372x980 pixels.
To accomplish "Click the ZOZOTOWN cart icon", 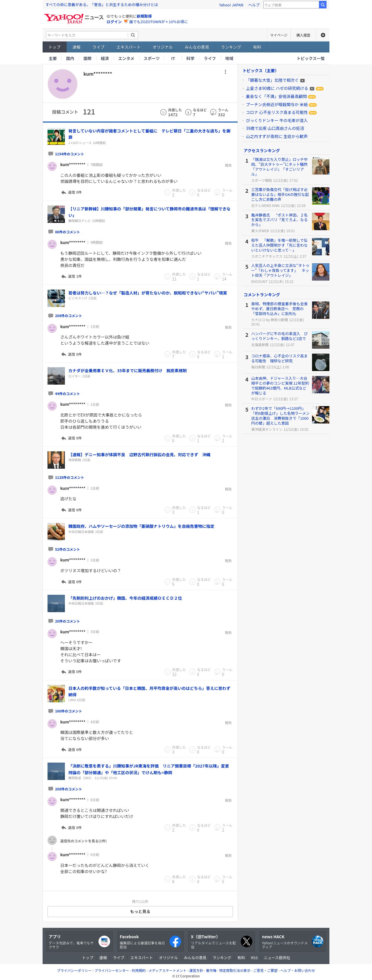I will (125, 22).
